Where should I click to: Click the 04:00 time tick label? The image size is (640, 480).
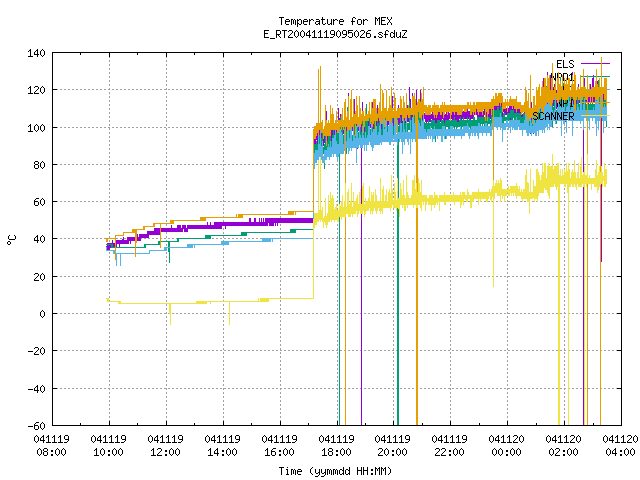tap(620, 452)
